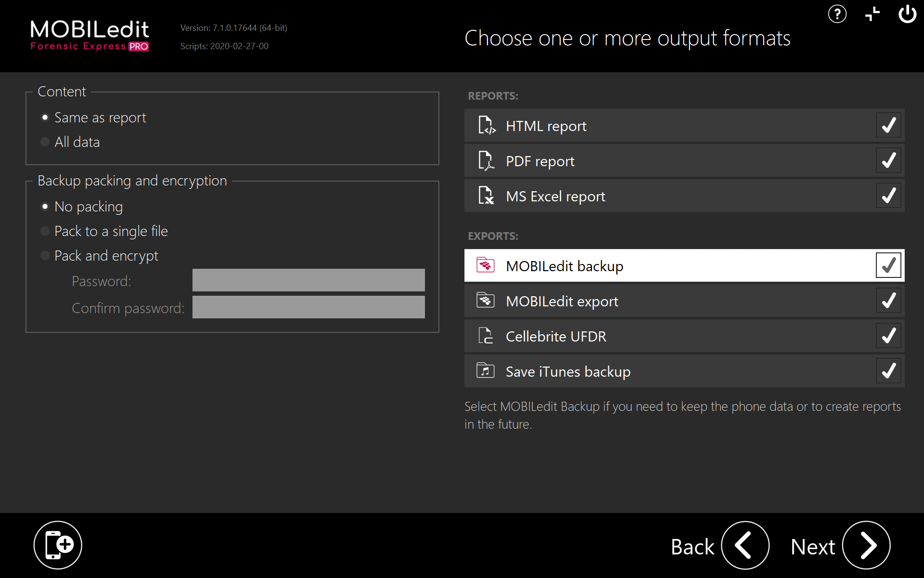924x578 pixels.
Task: Click the Password input field
Action: (x=308, y=280)
